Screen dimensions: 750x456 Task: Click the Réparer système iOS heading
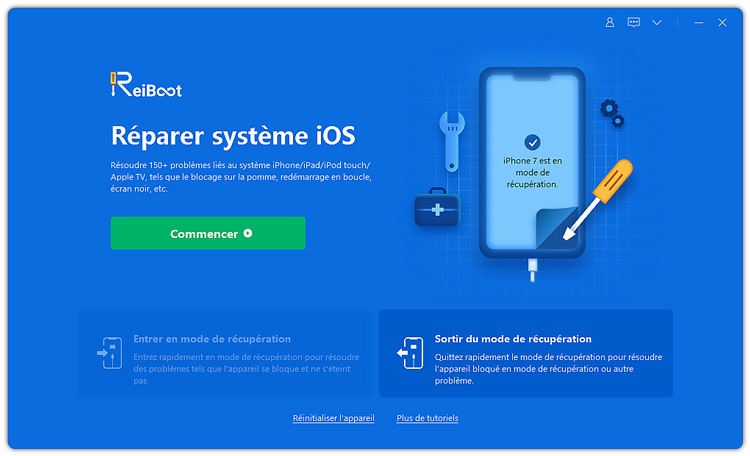[233, 135]
